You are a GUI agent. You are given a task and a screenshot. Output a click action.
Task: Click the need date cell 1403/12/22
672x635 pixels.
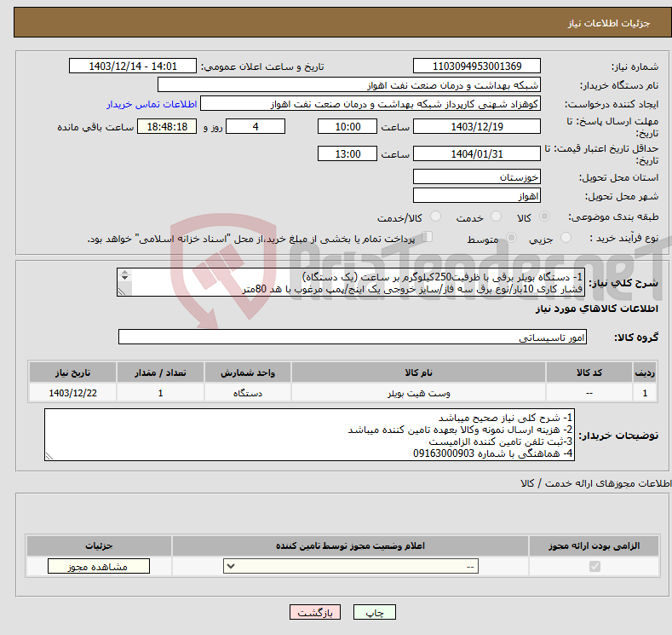pyautogui.click(x=72, y=393)
